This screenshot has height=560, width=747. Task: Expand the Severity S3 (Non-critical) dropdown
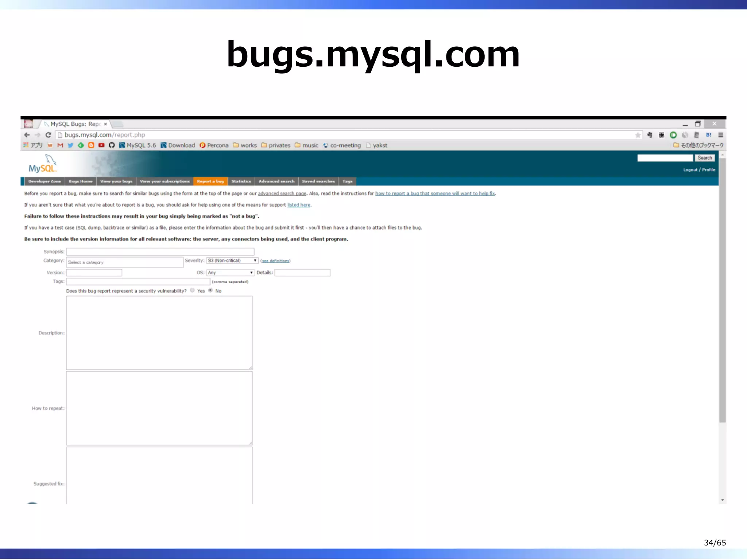[232, 261]
